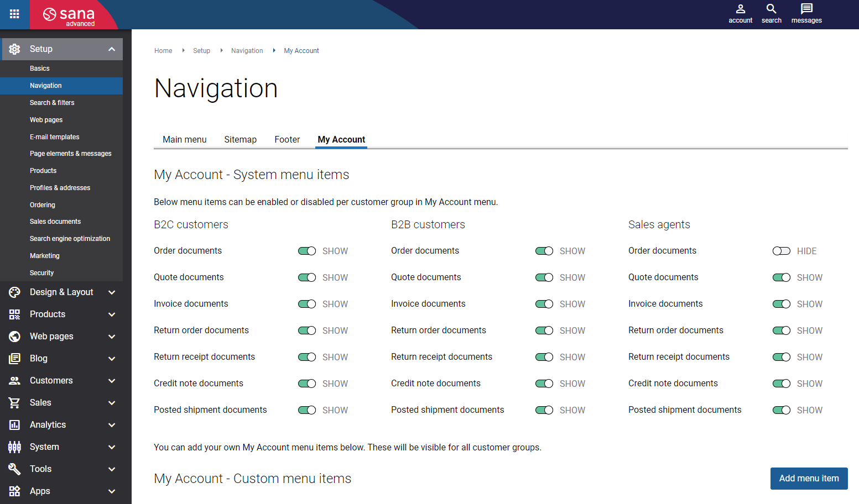Toggle B2B Posted shipment documents switch
Viewport: 859px width, 504px height.
[544, 410]
